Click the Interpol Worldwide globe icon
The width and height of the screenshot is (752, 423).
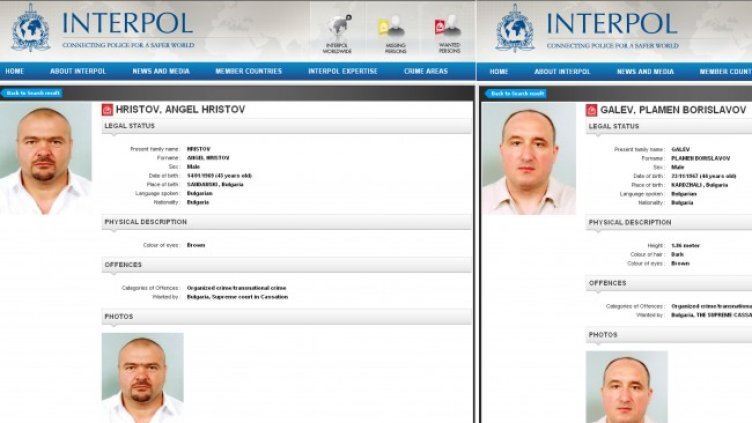click(x=337, y=28)
